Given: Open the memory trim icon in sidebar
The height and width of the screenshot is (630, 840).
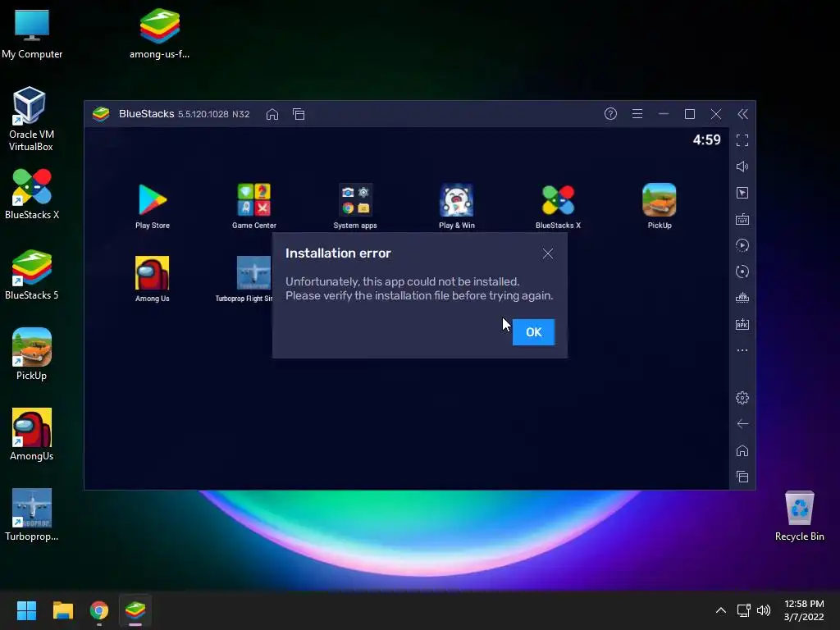Looking at the screenshot, I should pos(742,298).
